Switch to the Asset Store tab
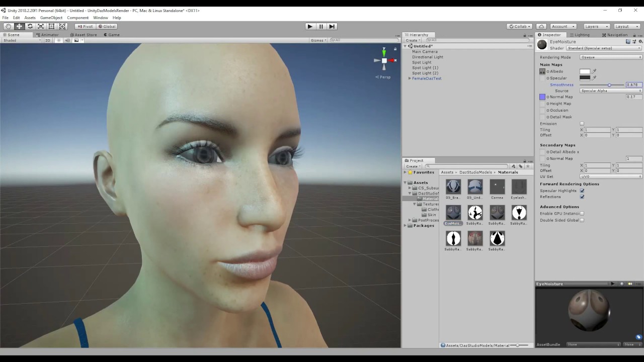Screen dimensions: 644x362 click(84, 35)
